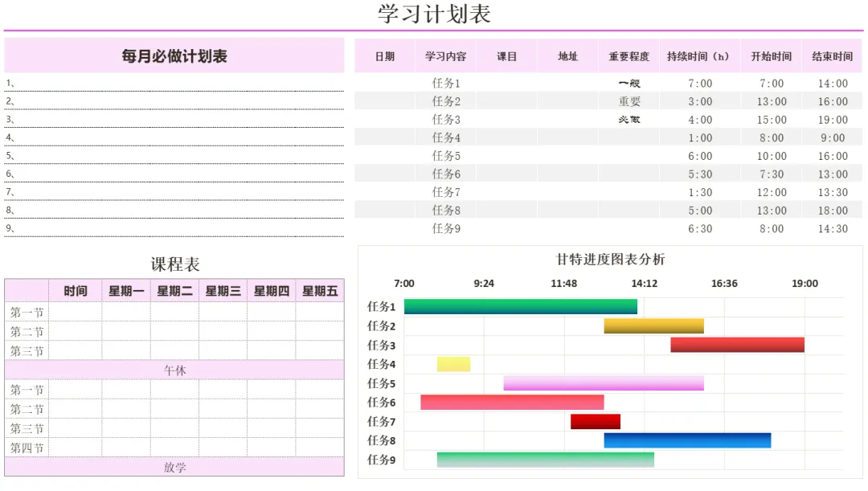Select the 放学 row in the timetable

[174, 467]
